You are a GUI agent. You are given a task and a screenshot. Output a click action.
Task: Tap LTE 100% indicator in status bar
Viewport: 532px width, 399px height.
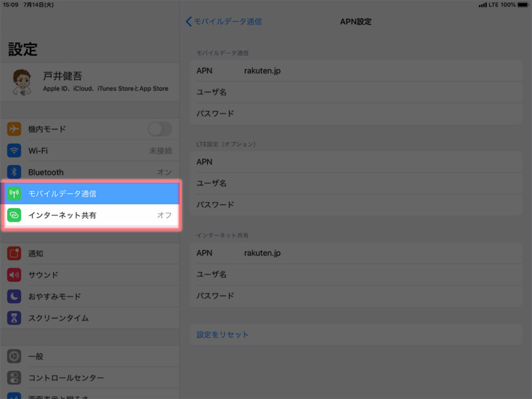[502, 5]
